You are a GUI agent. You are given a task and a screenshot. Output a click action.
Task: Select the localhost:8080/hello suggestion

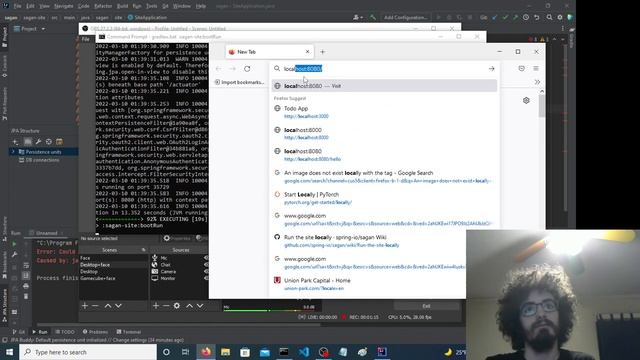coord(384,155)
